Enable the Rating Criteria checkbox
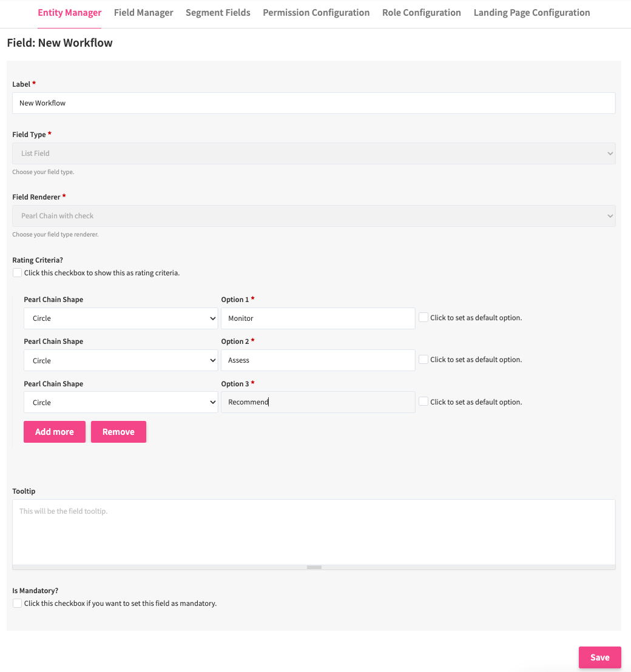Image resolution: width=631 pixels, height=672 pixels. tap(18, 273)
